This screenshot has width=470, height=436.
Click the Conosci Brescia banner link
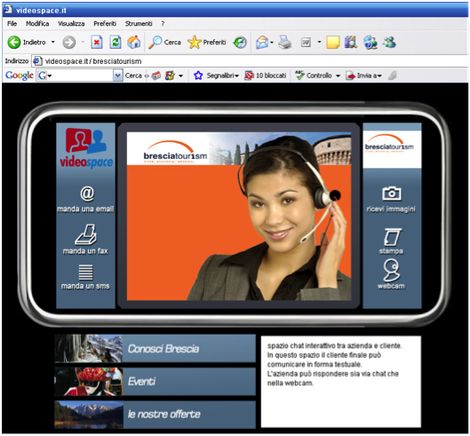[155, 349]
